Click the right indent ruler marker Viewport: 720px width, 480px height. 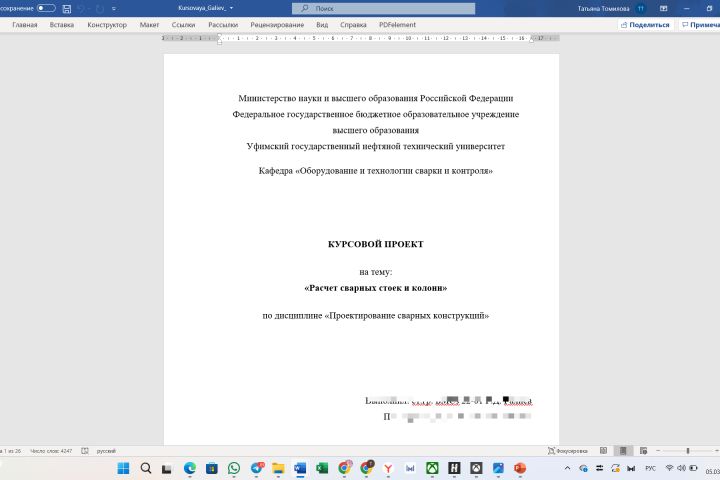[532, 40]
